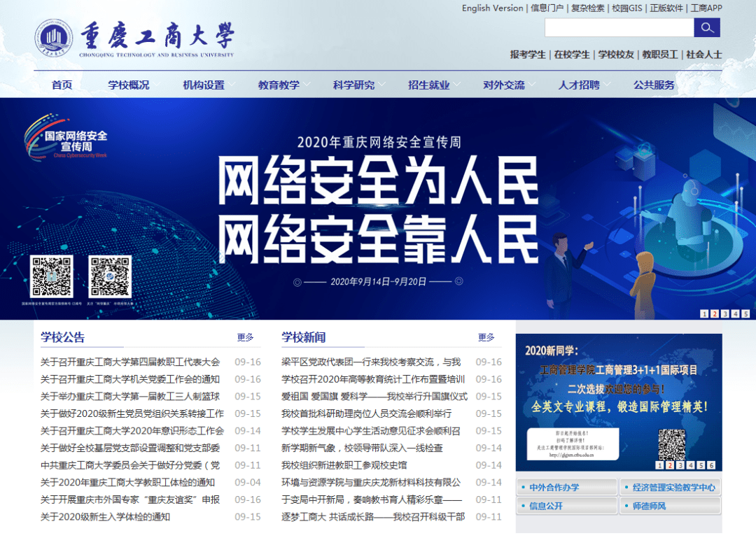The width and height of the screenshot is (756, 538).
Task: Open 人才招聘 navigation item
Action: coord(579,85)
